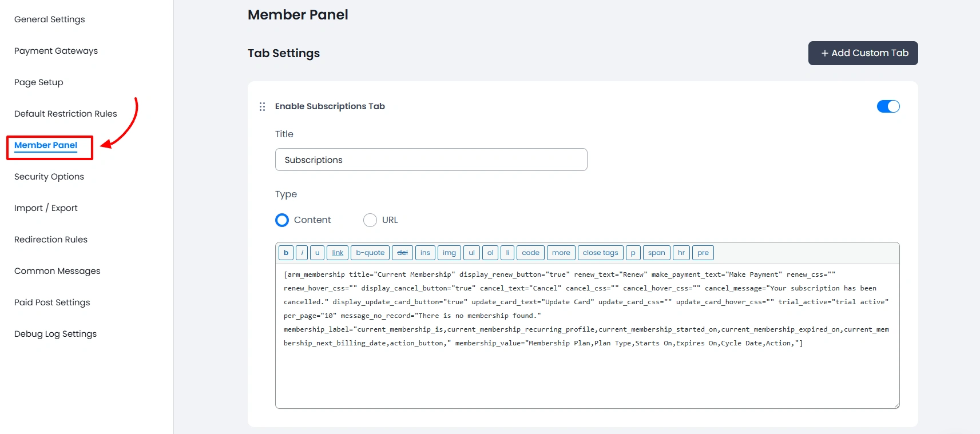Disable the Enable Subscriptions Tab toggle
This screenshot has width=980, height=434.
(x=887, y=106)
